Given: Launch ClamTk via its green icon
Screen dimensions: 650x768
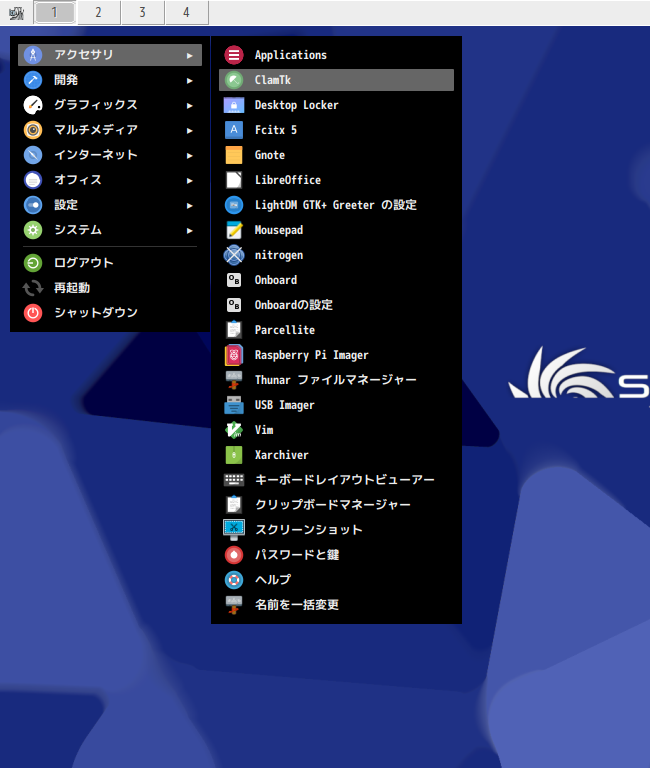Looking at the screenshot, I should tap(234, 80).
